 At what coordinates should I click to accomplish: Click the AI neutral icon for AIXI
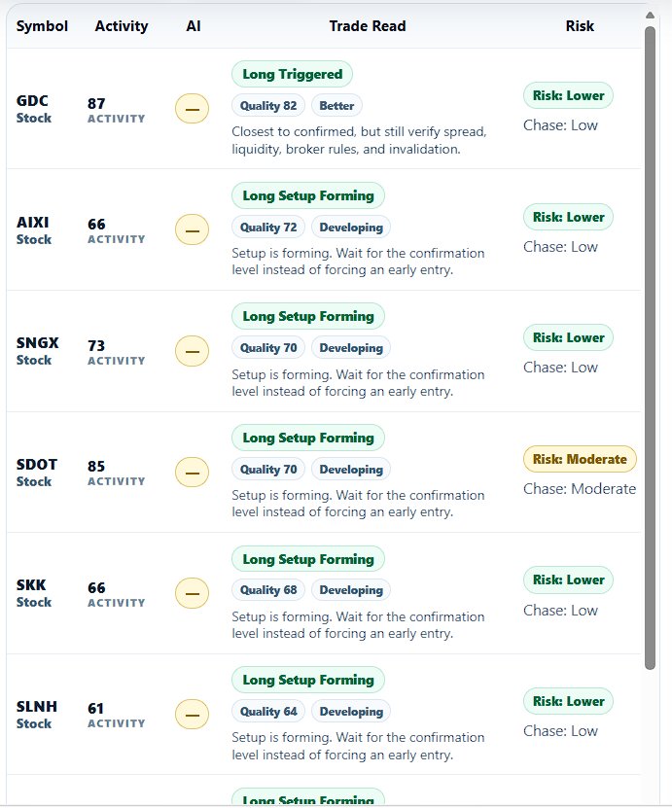(193, 230)
